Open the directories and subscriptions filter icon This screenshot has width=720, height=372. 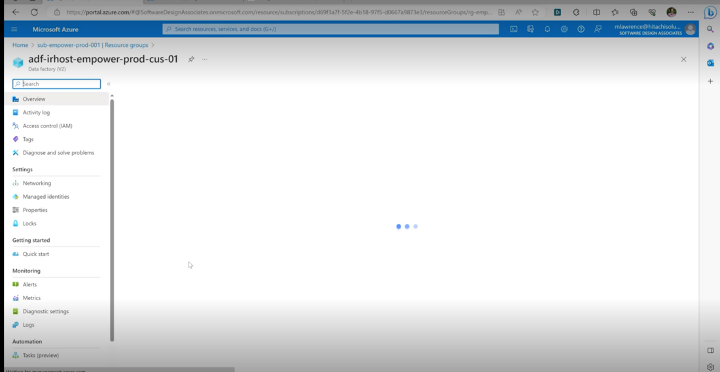click(x=530, y=29)
